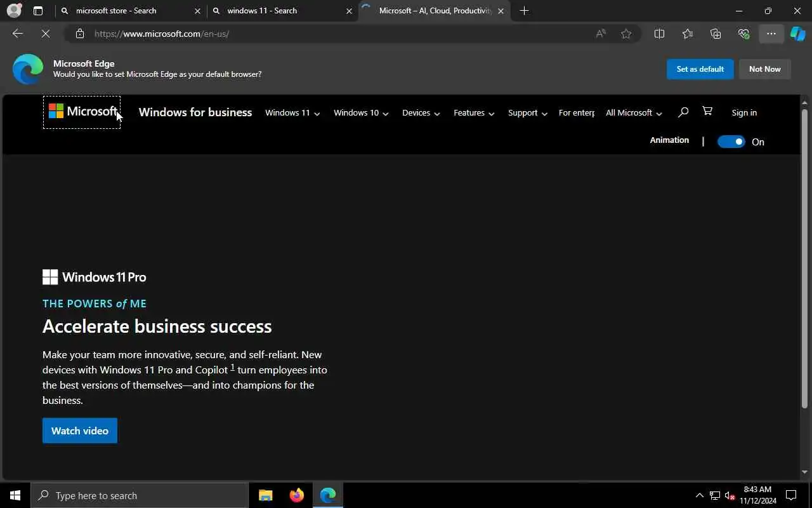Open the notification center icon
This screenshot has width=812, height=508.
coord(791,495)
